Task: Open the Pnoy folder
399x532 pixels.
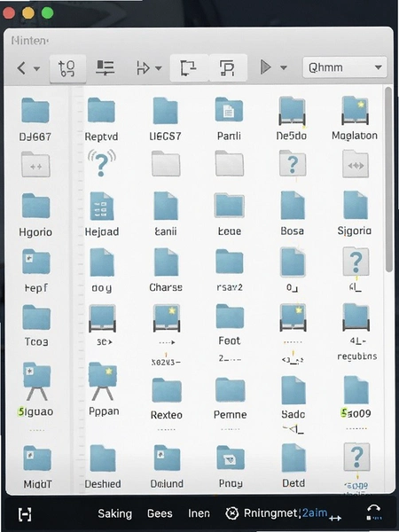Action: click(x=231, y=458)
